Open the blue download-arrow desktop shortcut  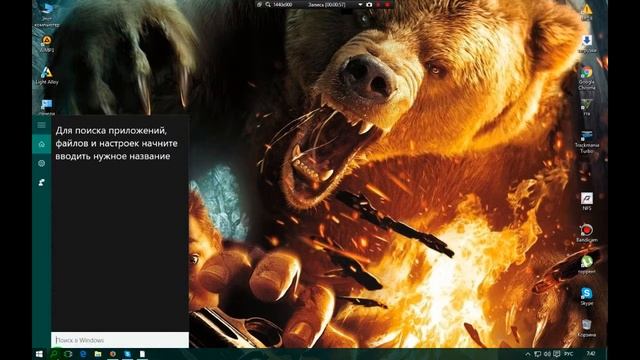point(587,44)
